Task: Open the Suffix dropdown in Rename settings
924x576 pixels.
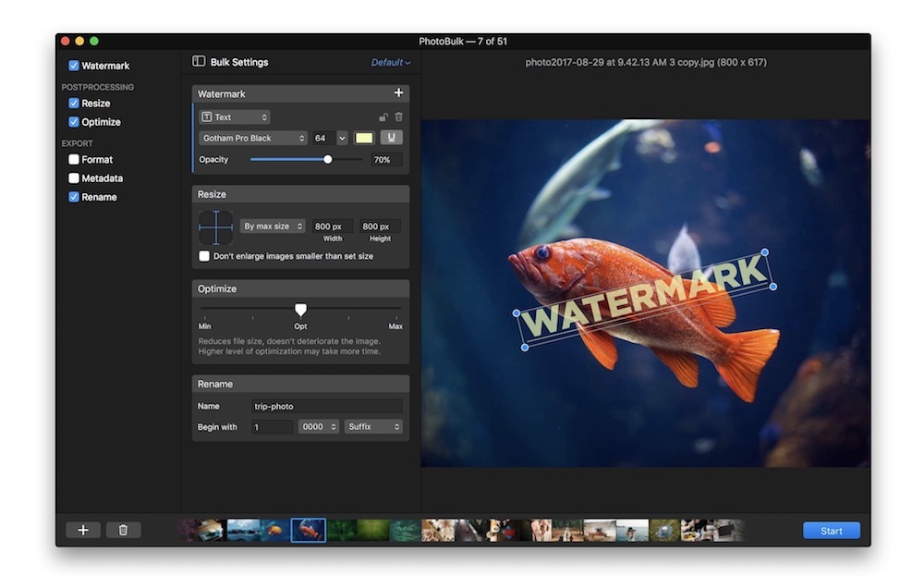Action: (373, 426)
